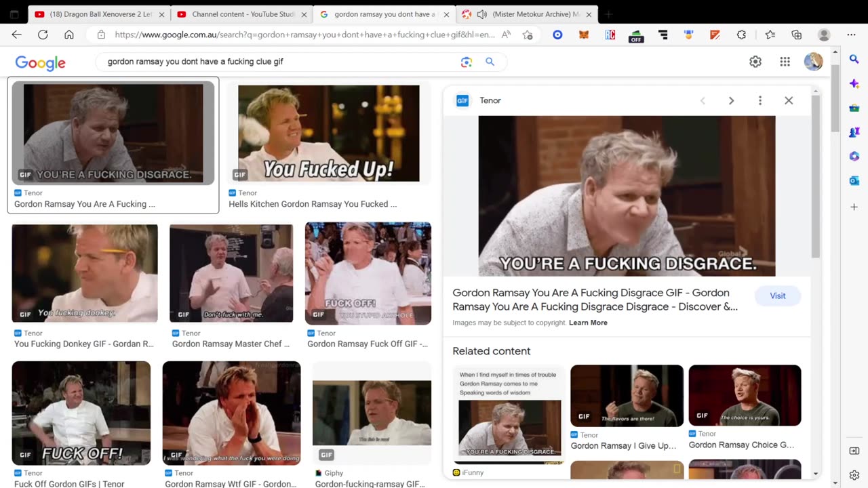Open the browser home page icon
Image resolution: width=868 pixels, height=488 pixels.
[x=69, y=35]
